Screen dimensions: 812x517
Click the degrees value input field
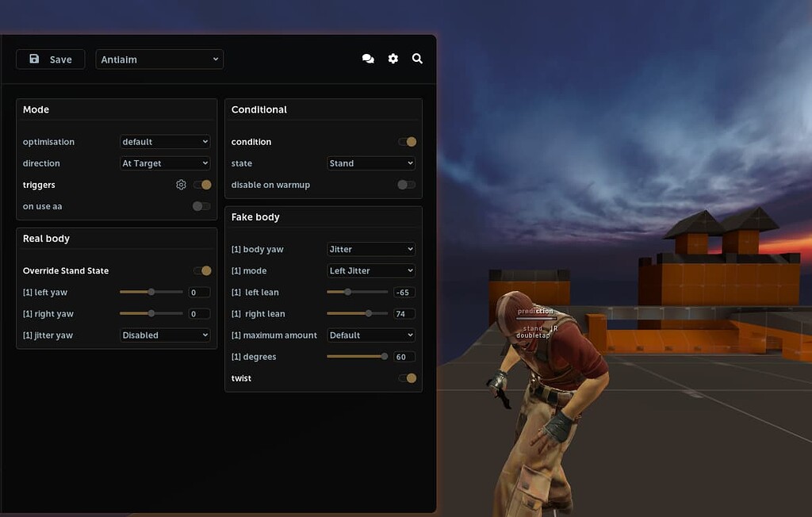[404, 357]
